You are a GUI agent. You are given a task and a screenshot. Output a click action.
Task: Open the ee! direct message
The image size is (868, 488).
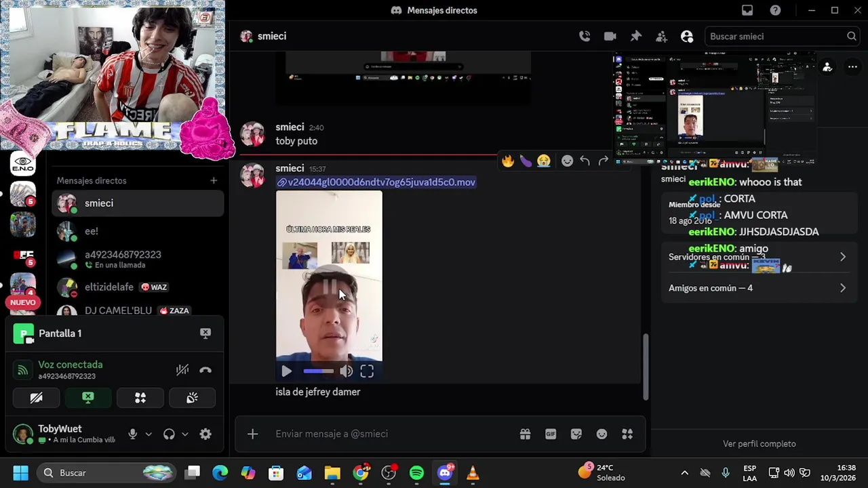[x=138, y=231]
